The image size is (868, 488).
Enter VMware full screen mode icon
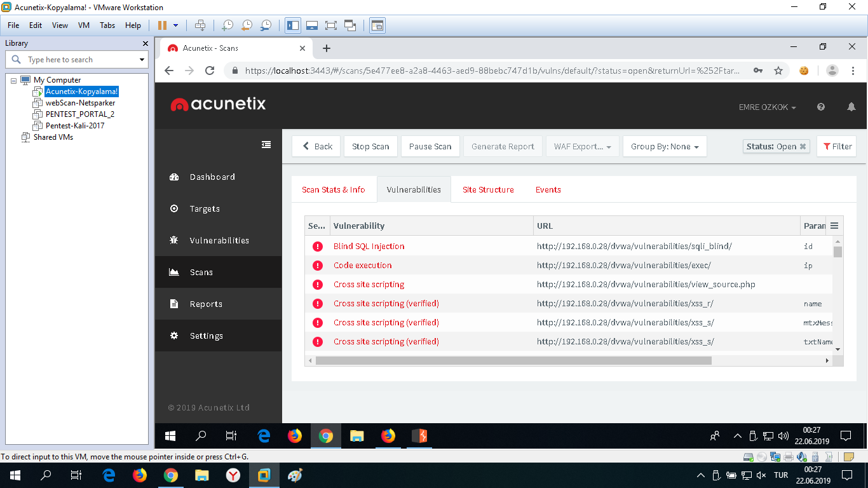click(330, 25)
